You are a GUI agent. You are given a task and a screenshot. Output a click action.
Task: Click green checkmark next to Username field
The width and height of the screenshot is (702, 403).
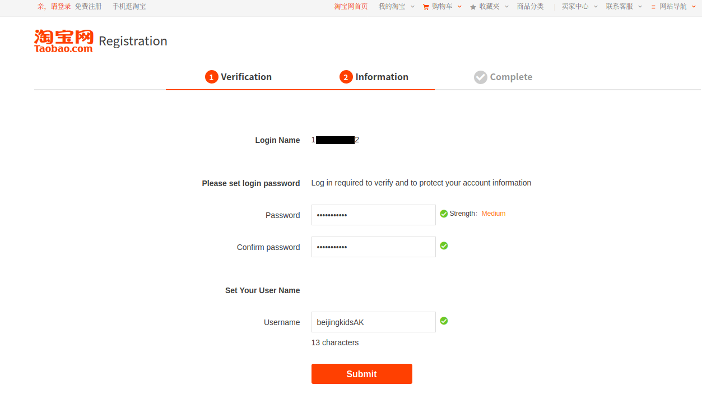click(444, 321)
